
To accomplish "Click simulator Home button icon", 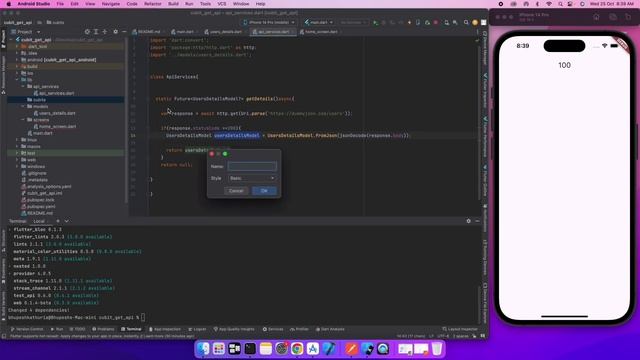I will pyautogui.click(x=596, y=17).
